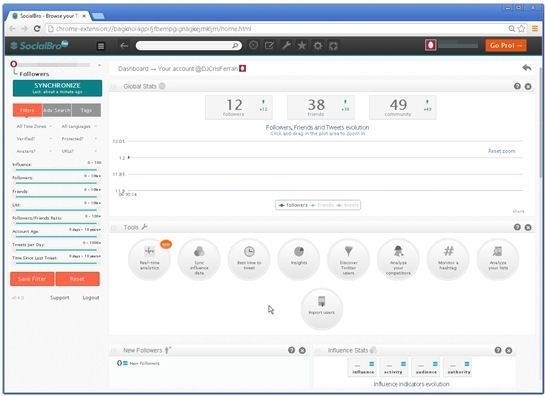The width and height of the screenshot is (545, 396).
Task: Select the Filters tab
Action: click(27, 110)
